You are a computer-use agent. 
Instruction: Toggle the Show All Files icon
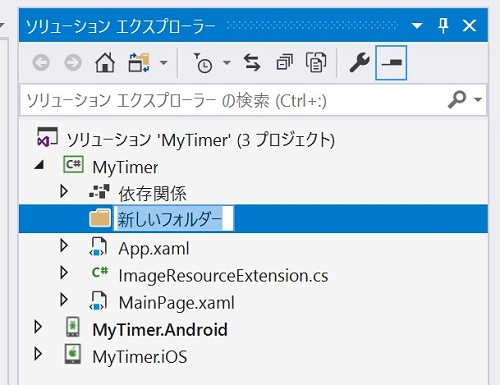coord(316,62)
